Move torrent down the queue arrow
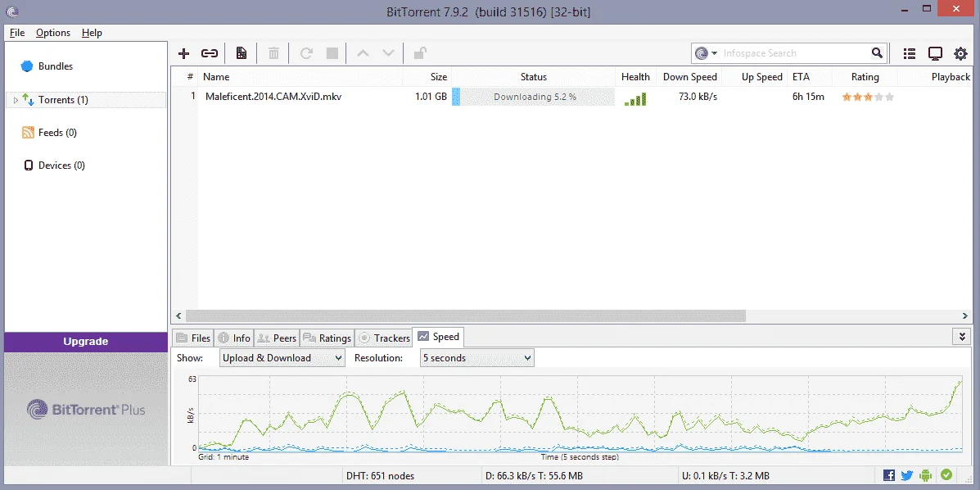This screenshot has width=980, height=490. 388,53
